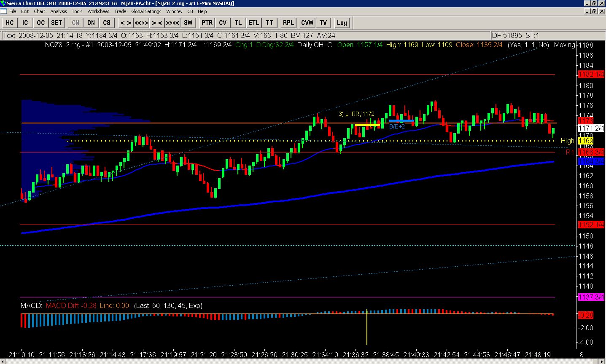Click the "3) L: RR, 1172" chart annotation
Image resolution: width=606 pixels, height=364 pixels.
356,114
